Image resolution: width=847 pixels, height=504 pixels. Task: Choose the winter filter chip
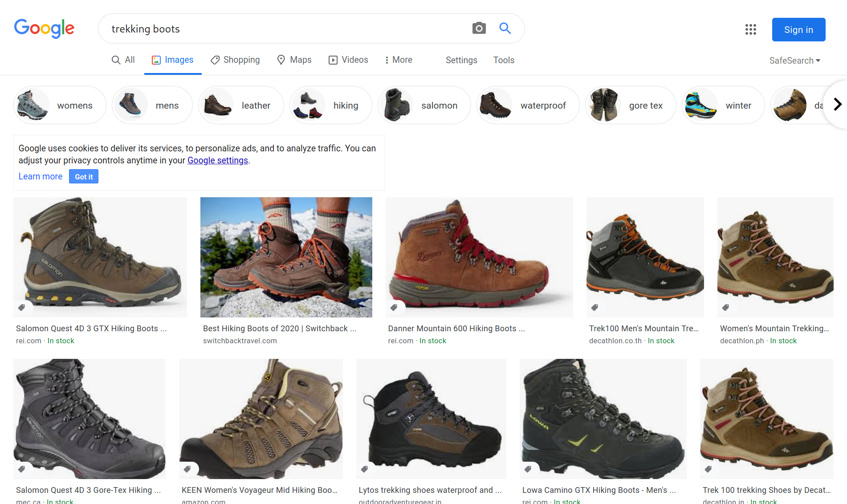pos(723,105)
